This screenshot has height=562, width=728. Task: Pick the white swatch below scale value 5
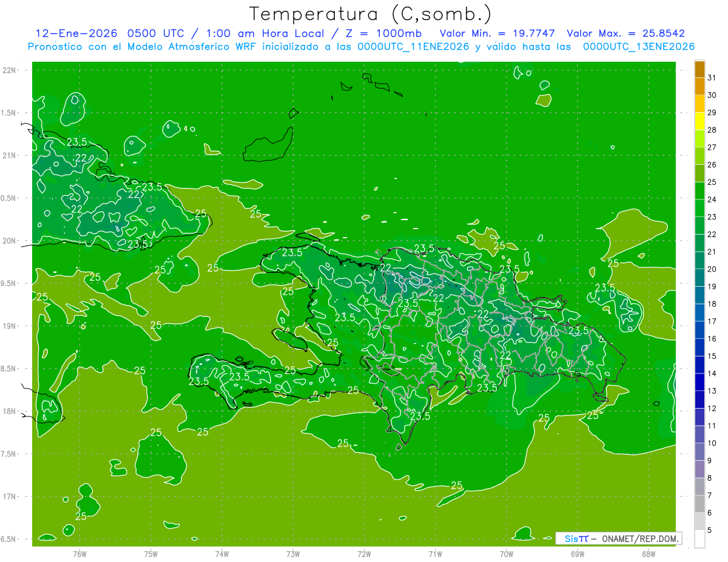[x=699, y=539]
